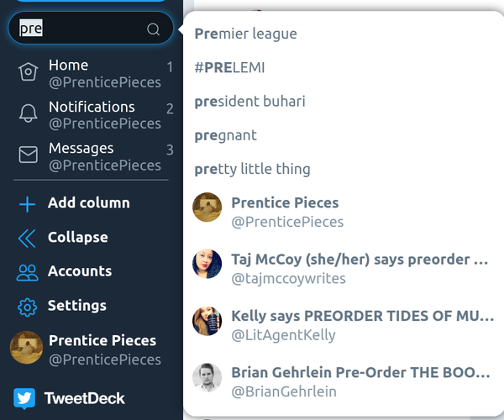This screenshot has width=504, height=420.
Task: Click the Add column plus icon
Action: click(x=27, y=204)
